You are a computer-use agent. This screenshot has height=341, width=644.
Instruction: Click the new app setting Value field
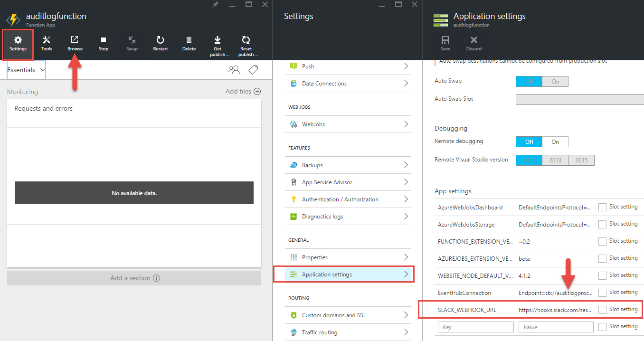556,327
